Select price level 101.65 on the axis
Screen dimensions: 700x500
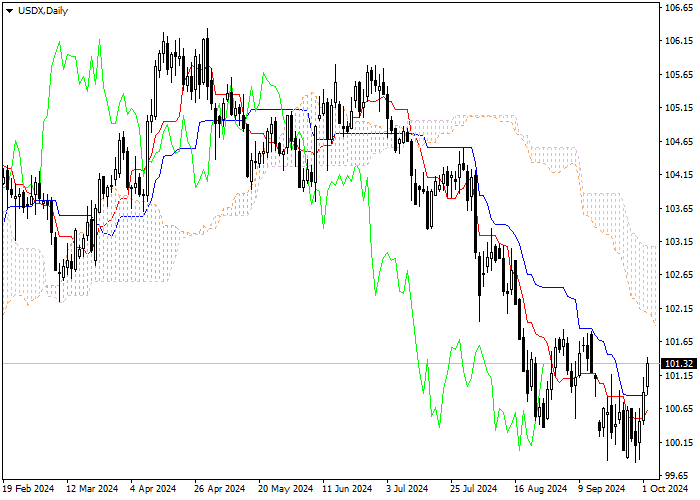click(679, 342)
